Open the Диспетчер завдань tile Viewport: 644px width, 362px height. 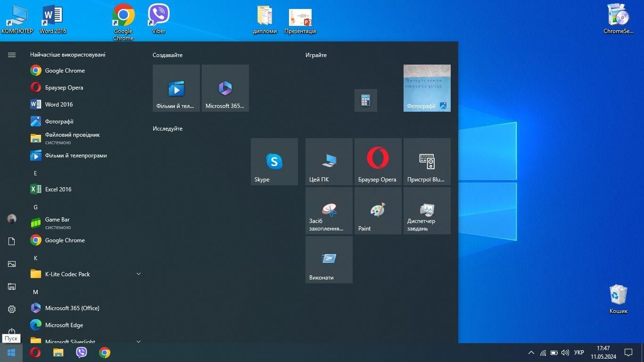[427, 211]
